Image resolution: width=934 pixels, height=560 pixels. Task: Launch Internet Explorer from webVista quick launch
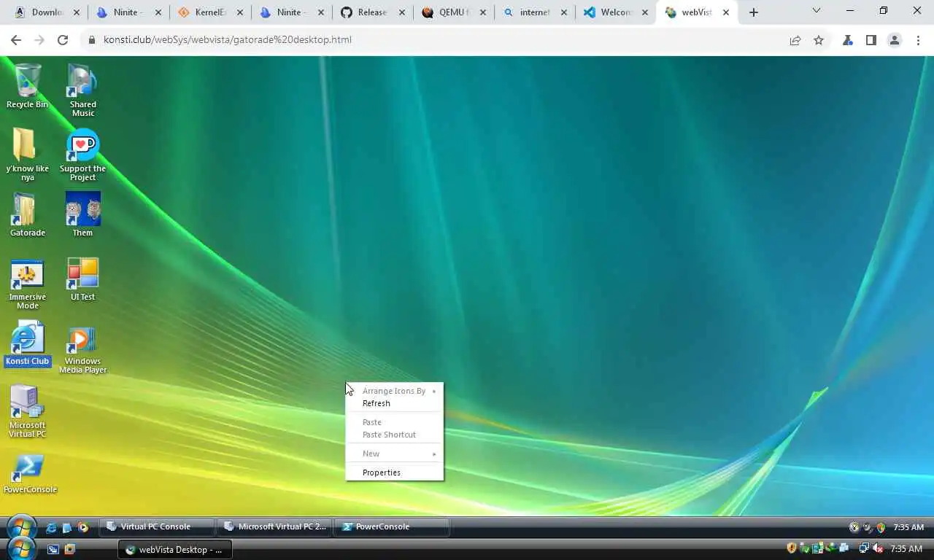click(x=51, y=527)
